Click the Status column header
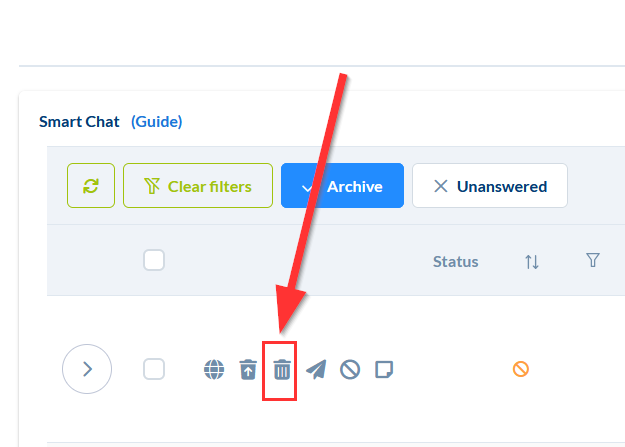 (455, 262)
